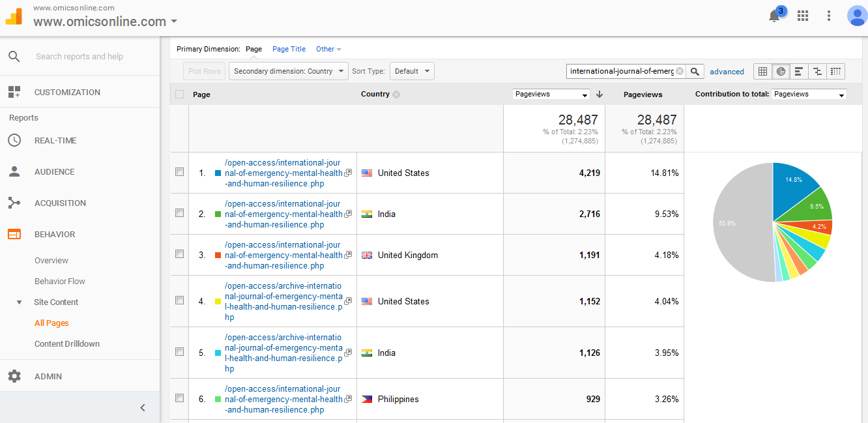Check the box for row 1
Viewport: 868px width, 423px height.
[180, 172]
